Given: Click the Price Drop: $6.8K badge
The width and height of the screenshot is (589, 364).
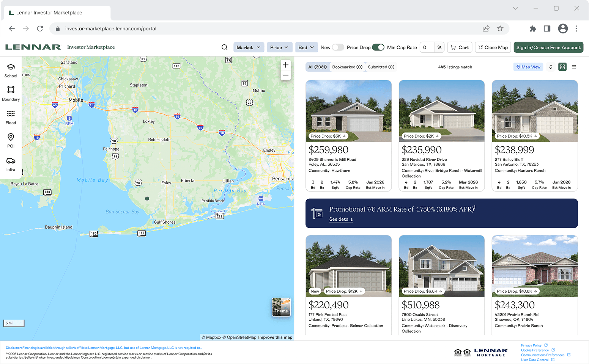Looking at the screenshot, I should pyautogui.click(x=423, y=291).
